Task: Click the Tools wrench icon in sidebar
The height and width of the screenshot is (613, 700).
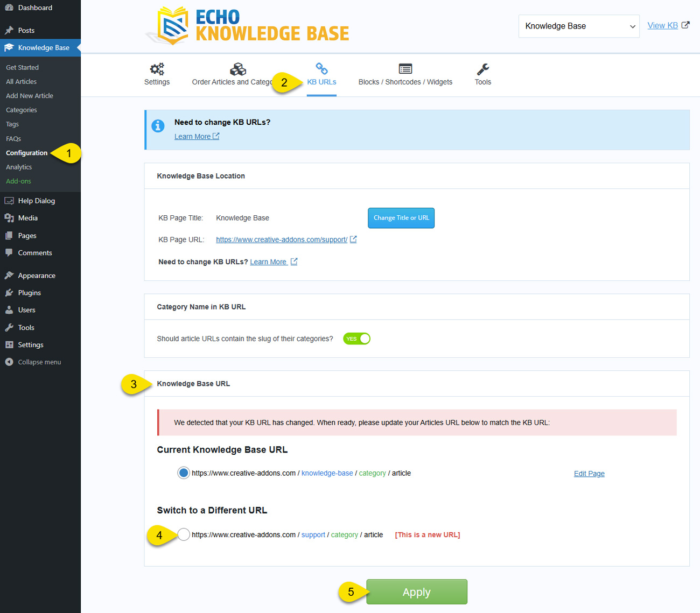Action: click(x=9, y=327)
